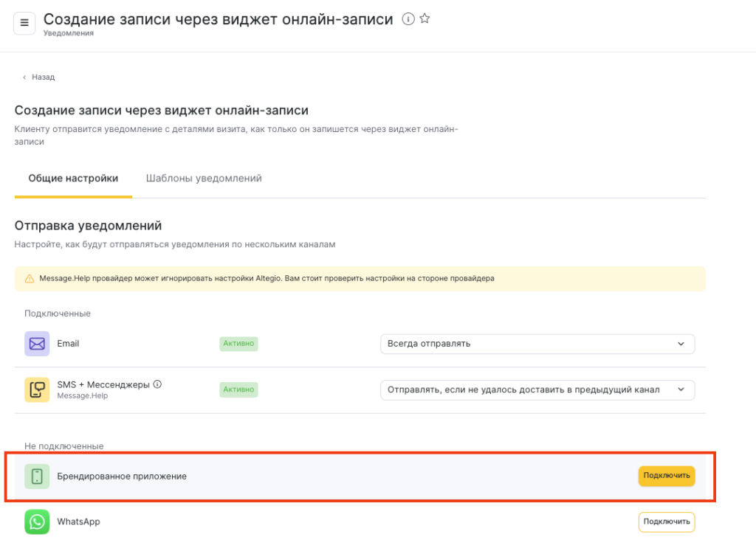756x554 pixels.
Task: Click the info icon beside the page title
Action: 408,19
